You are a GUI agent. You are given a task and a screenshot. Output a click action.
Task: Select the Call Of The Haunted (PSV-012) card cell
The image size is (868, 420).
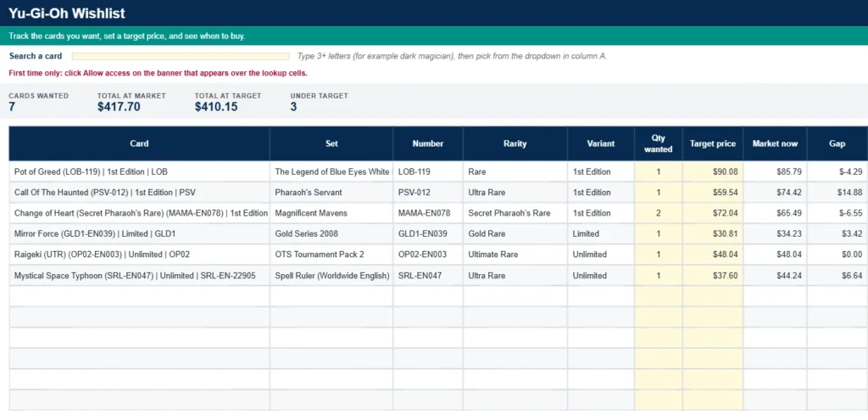click(140, 193)
